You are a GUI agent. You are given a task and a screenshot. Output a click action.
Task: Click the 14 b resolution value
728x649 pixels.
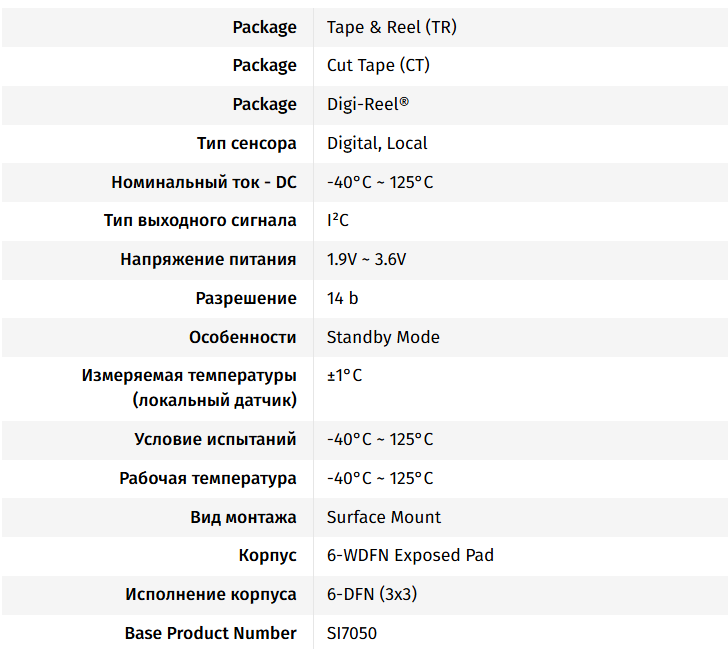[342, 298]
